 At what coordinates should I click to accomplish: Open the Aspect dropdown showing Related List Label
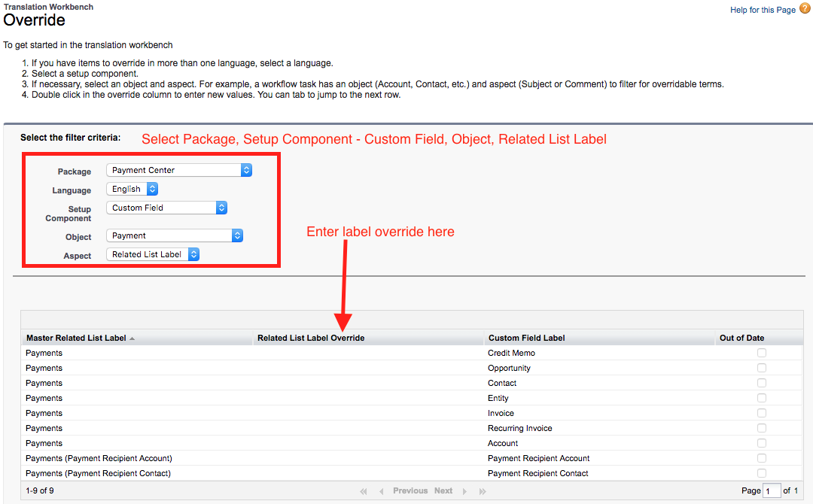(152, 254)
